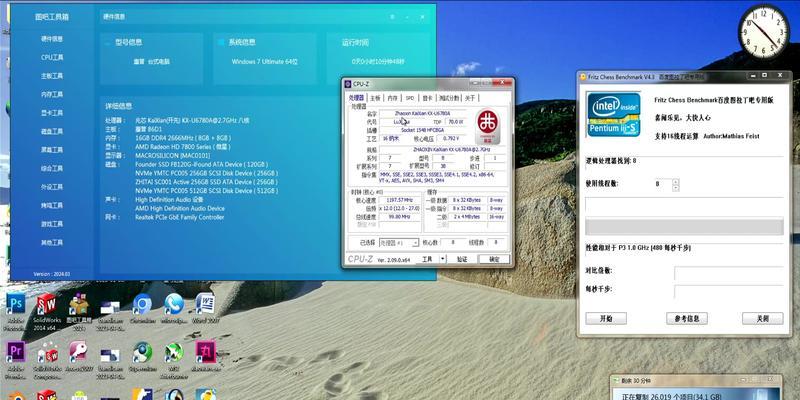This screenshot has width=800, height=400.
Task: Open the Access 2007 key icon shortcut
Action: pos(78,352)
